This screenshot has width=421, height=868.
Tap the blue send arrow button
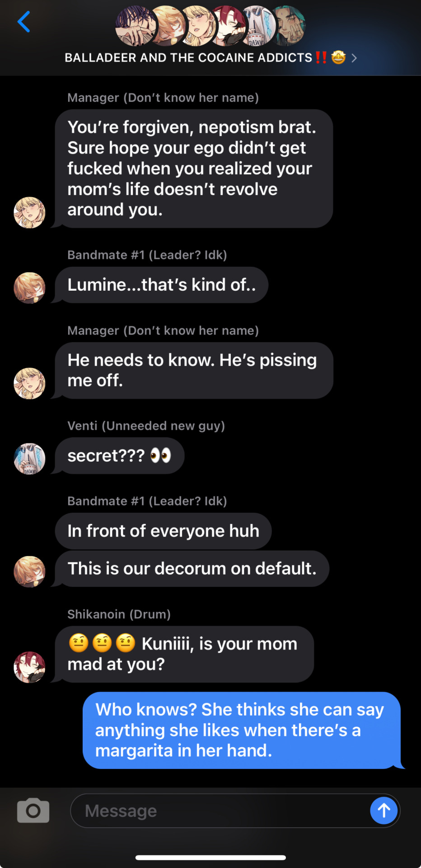tap(384, 811)
